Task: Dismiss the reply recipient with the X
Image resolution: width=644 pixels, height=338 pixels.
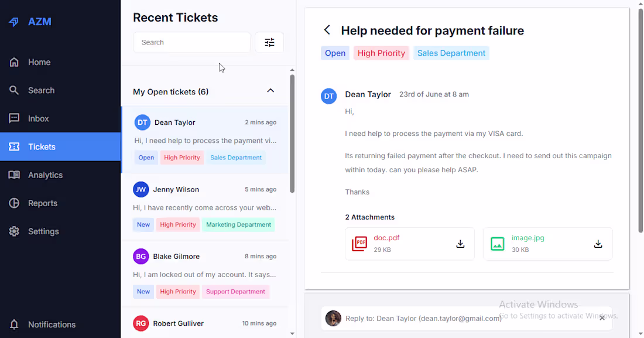Action: [602, 318]
